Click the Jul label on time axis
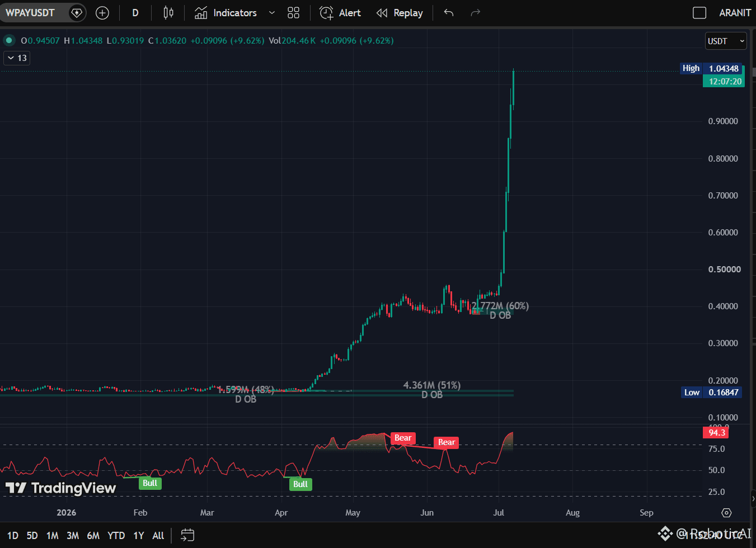The height and width of the screenshot is (548, 756). coord(499,513)
